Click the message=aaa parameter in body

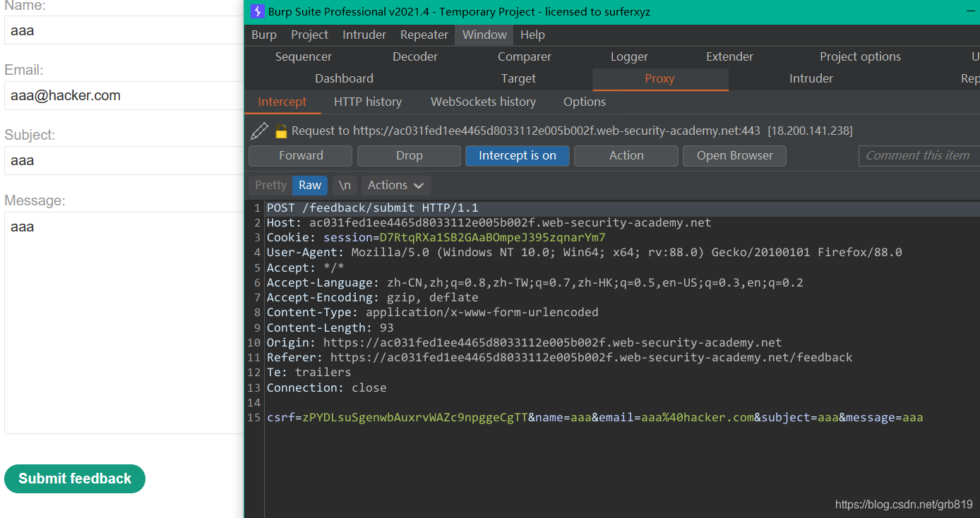tap(885, 417)
